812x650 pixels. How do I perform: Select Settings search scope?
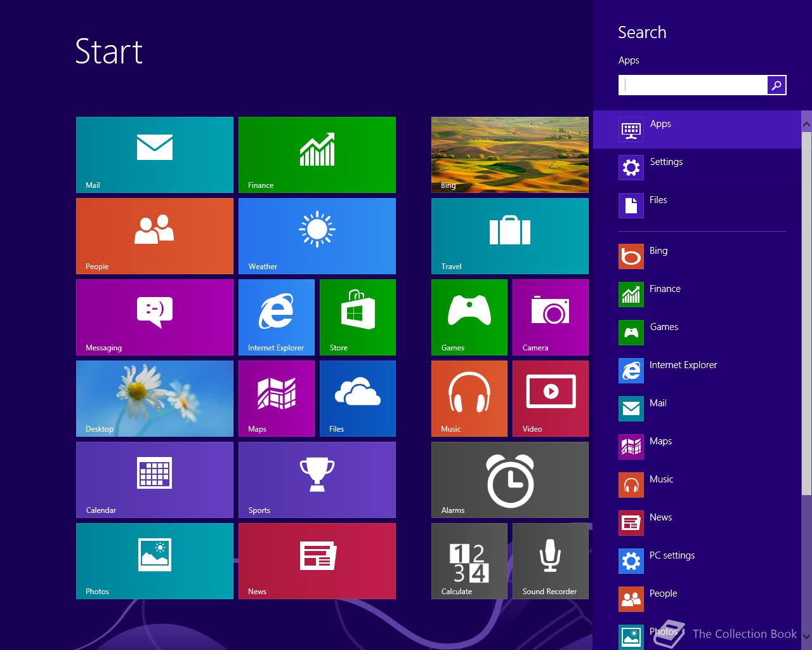click(697, 168)
